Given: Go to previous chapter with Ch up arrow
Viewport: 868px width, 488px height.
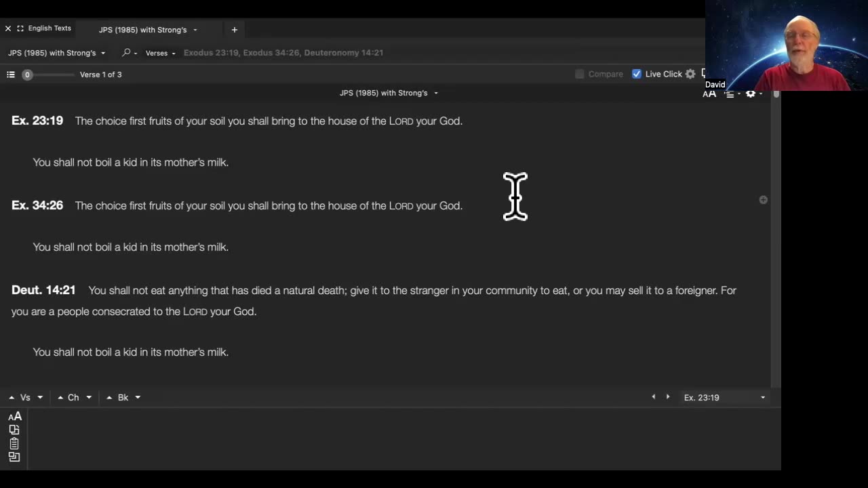Looking at the screenshot, I should (60, 398).
